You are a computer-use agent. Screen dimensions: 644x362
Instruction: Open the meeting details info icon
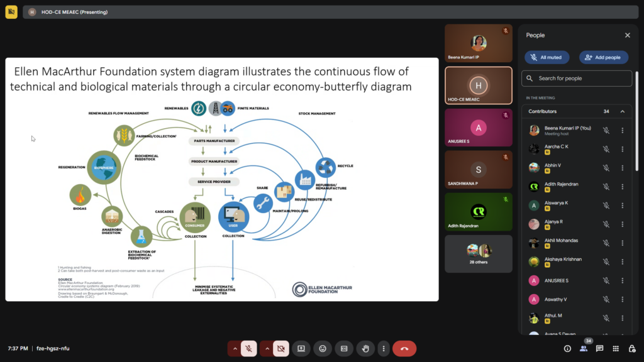(x=567, y=348)
